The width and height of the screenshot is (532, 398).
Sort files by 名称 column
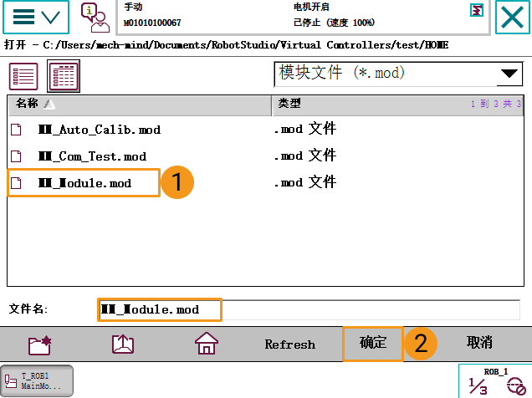(x=139, y=105)
